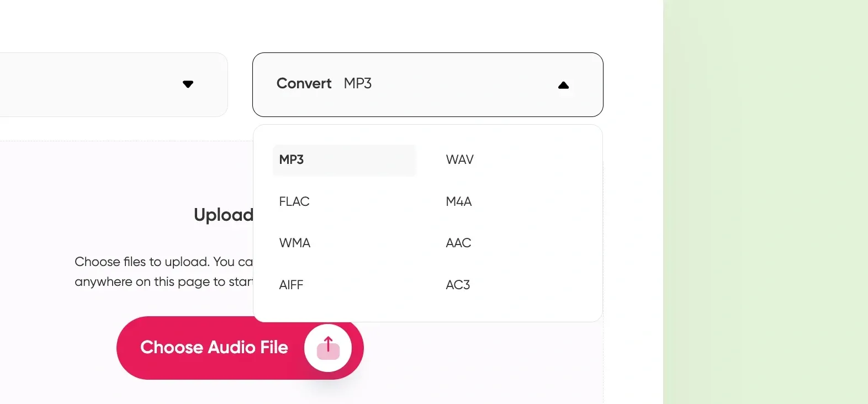The width and height of the screenshot is (868, 404).
Task: Choose WMA format
Action: (x=294, y=243)
